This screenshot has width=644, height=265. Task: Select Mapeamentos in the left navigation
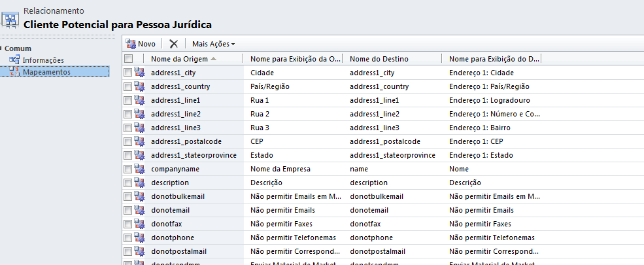46,71
